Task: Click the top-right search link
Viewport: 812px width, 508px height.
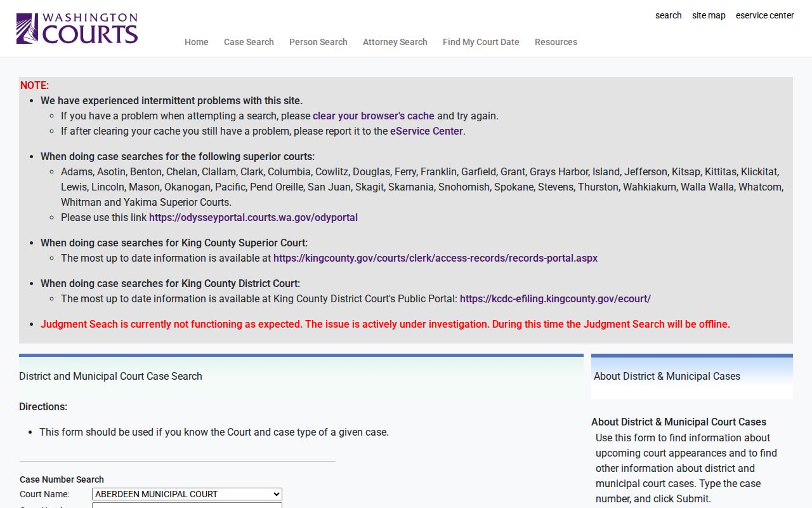Action: point(669,15)
